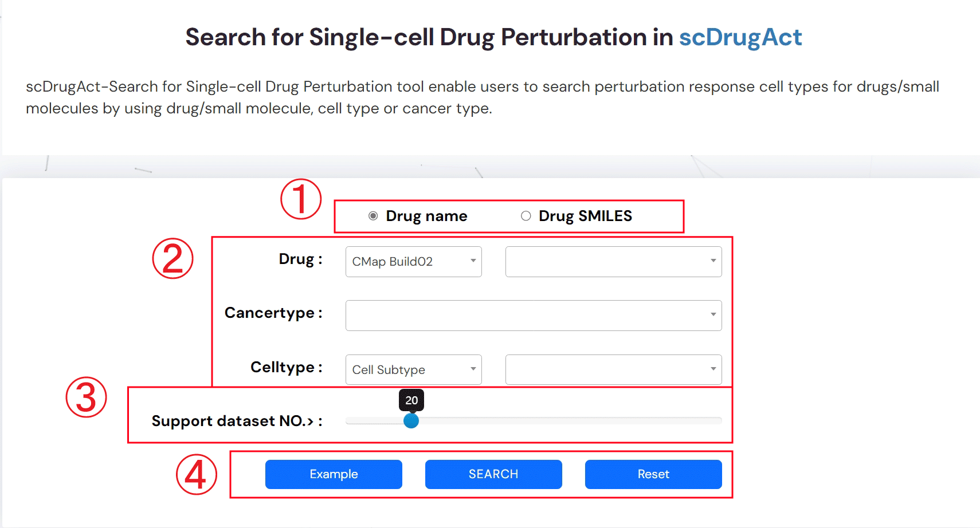This screenshot has width=980, height=528.
Task: Follow the scDrugAct link in the heading
Action: (x=740, y=37)
